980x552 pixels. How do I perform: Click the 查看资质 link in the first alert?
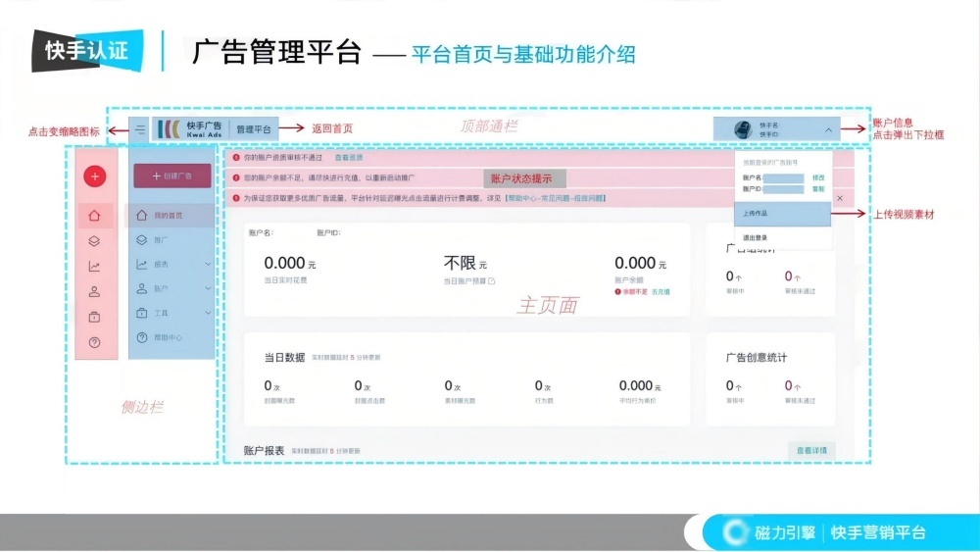coord(349,158)
